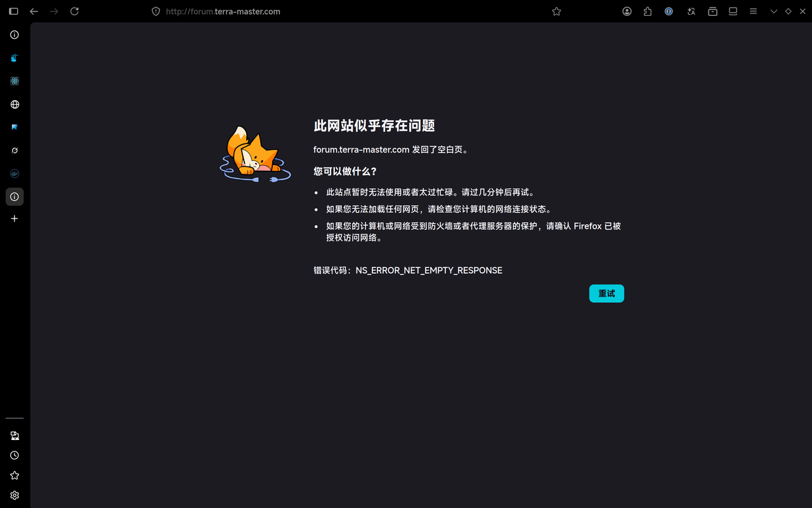Open the archive box toolbar icon

pyautogui.click(x=712, y=11)
